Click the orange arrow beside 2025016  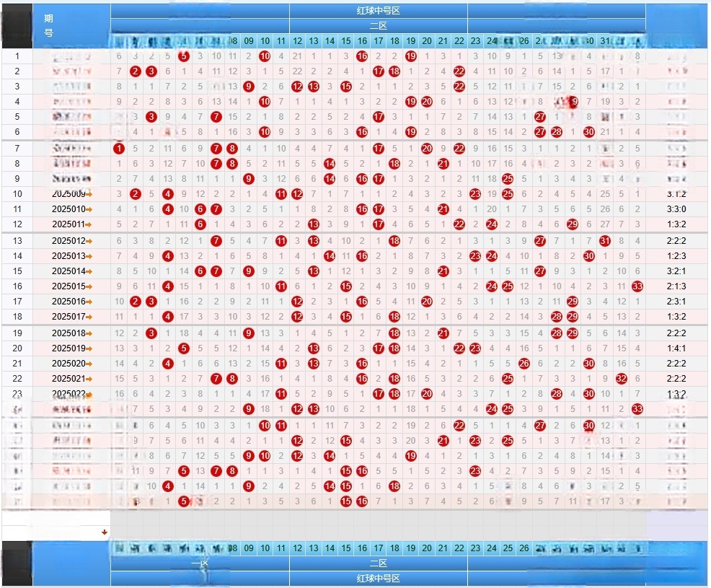point(89,302)
